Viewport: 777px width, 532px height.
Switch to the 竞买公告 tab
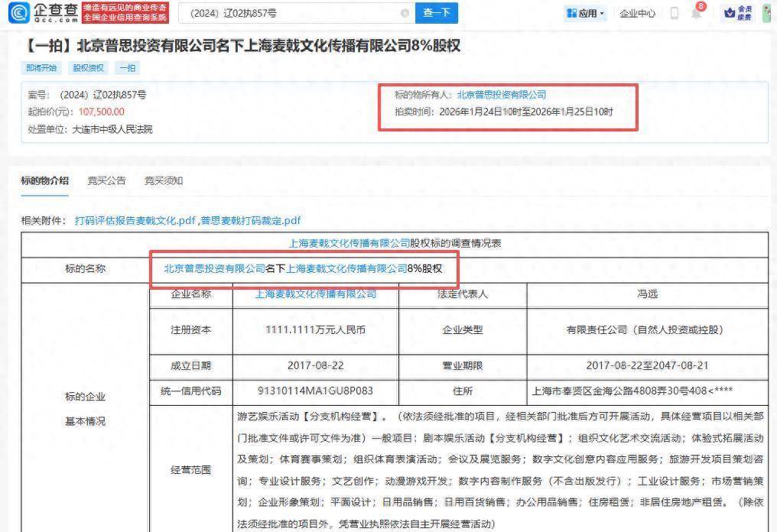(106, 181)
